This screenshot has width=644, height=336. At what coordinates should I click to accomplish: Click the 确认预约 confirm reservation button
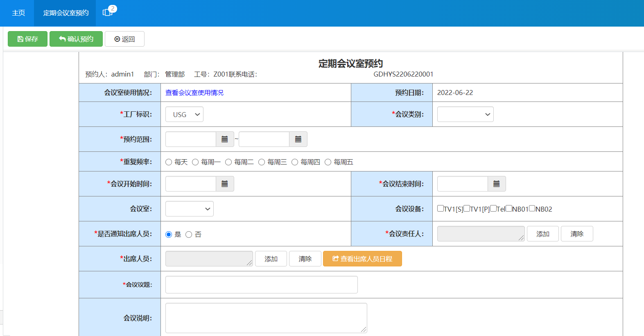tap(76, 39)
